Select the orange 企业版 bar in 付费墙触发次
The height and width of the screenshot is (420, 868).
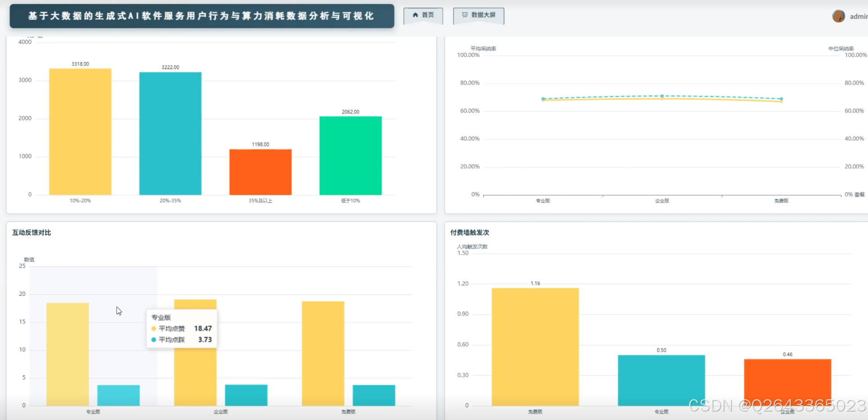click(788, 383)
